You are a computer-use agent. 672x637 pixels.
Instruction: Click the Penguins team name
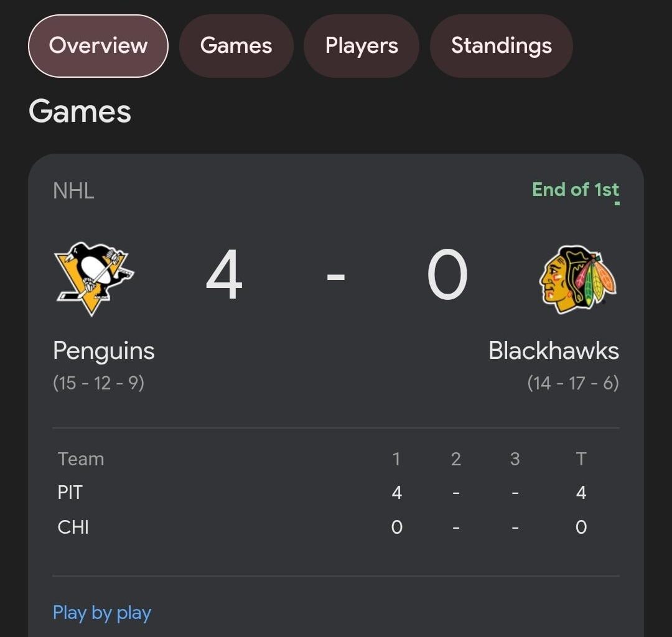click(x=104, y=350)
